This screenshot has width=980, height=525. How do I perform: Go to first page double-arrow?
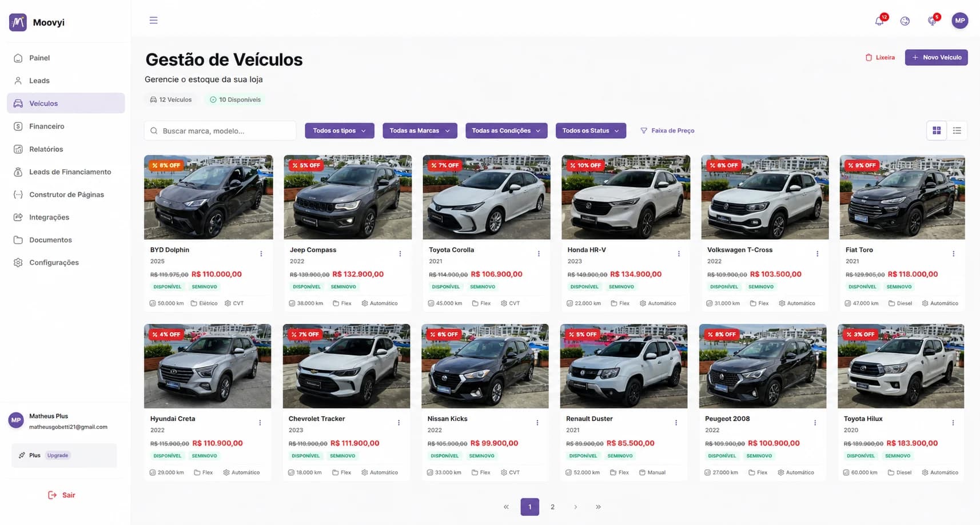point(506,507)
